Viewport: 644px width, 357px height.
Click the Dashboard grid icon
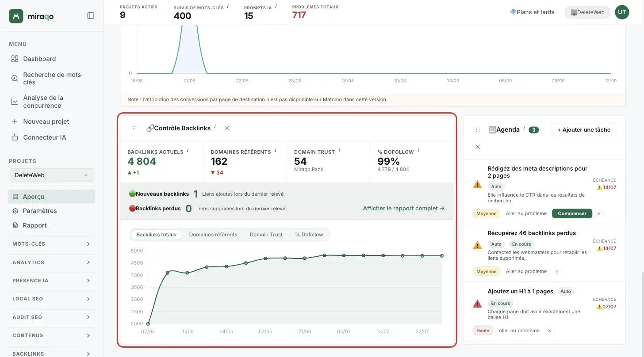[x=15, y=59]
